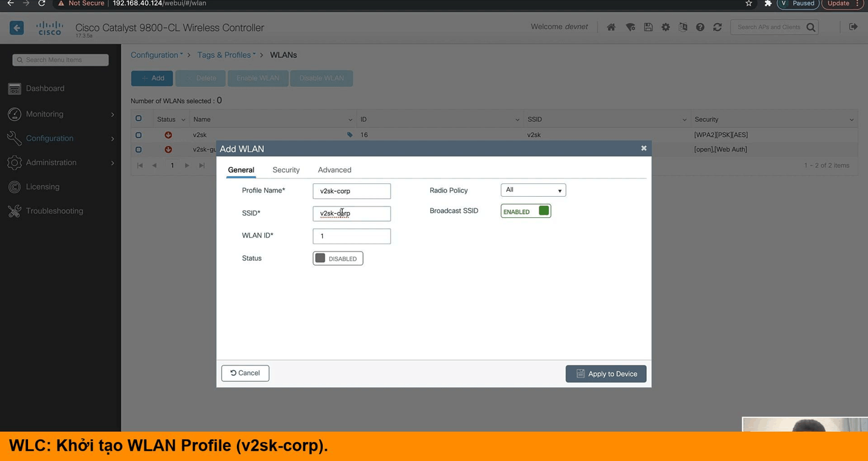Close the Add WLAN dialog

[644, 148]
